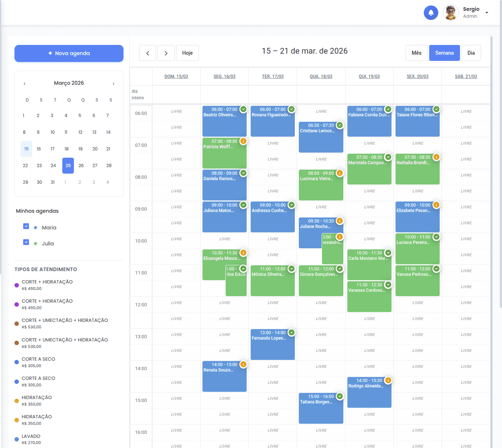Click confirmed check icon on Fernando Lopes appointment
502x448 pixels.
pos(292,332)
